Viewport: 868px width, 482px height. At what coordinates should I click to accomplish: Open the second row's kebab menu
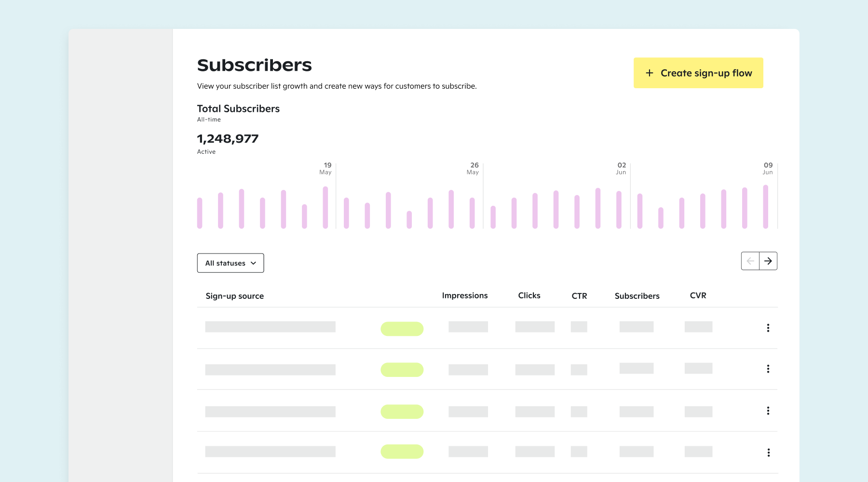point(768,369)
